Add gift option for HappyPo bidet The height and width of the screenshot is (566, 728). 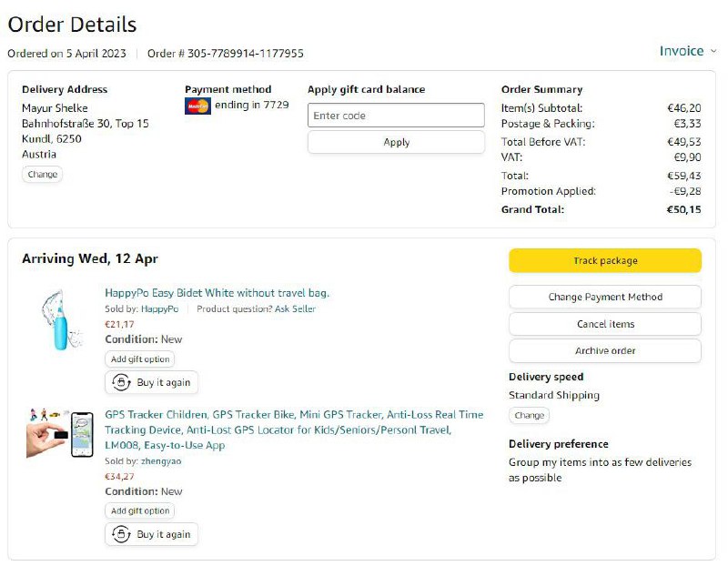140,359
